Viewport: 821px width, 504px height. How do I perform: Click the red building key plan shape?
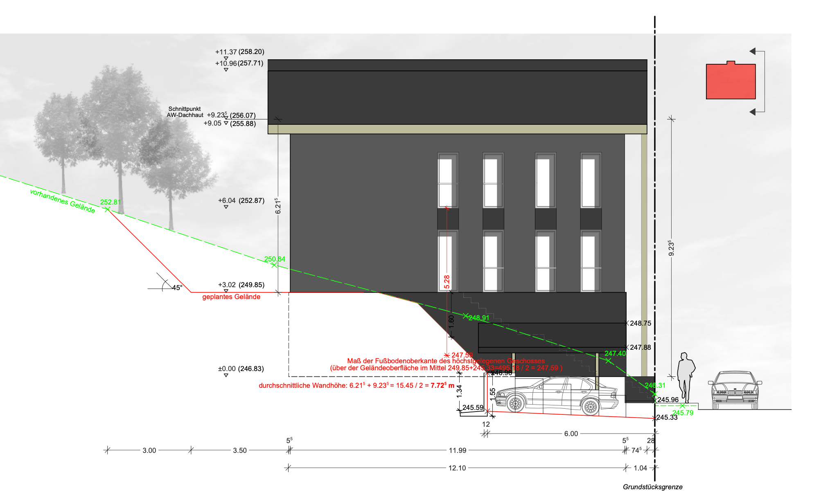click(731, 81)
